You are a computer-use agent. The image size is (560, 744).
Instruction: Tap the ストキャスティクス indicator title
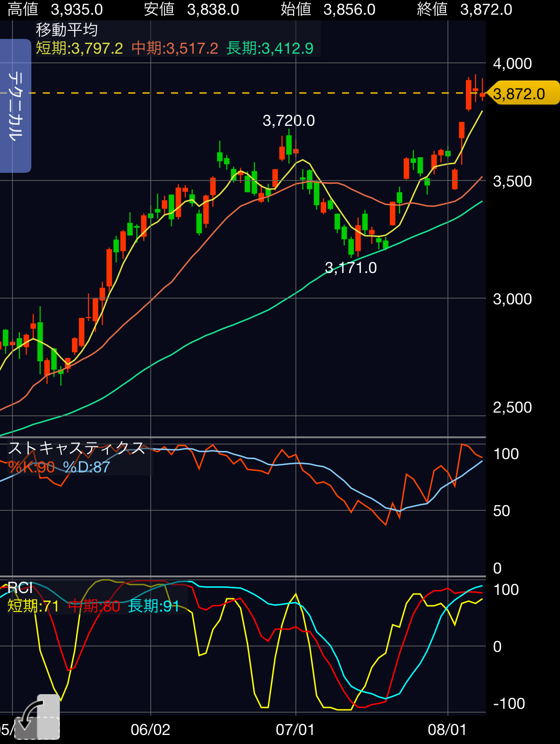tap(76, 448)
